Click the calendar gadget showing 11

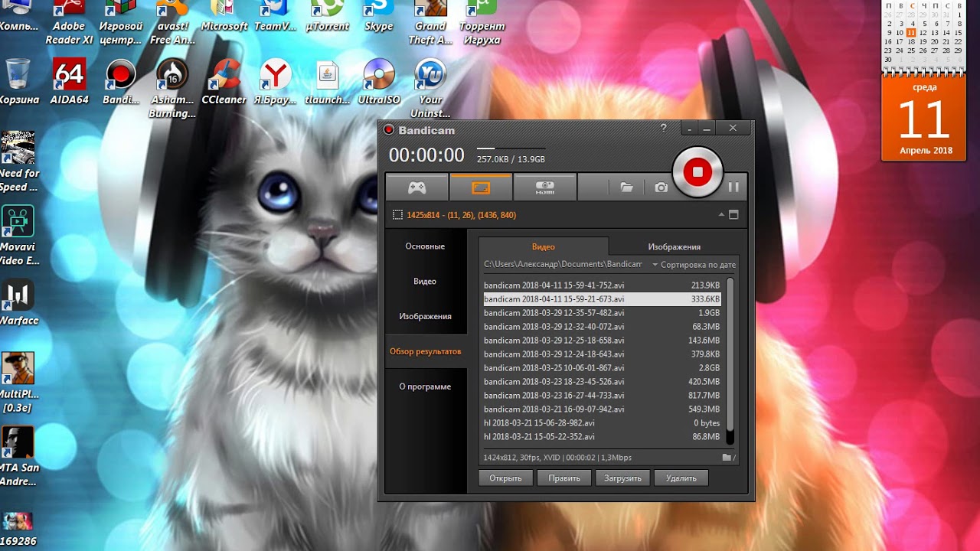click(925, 119)
